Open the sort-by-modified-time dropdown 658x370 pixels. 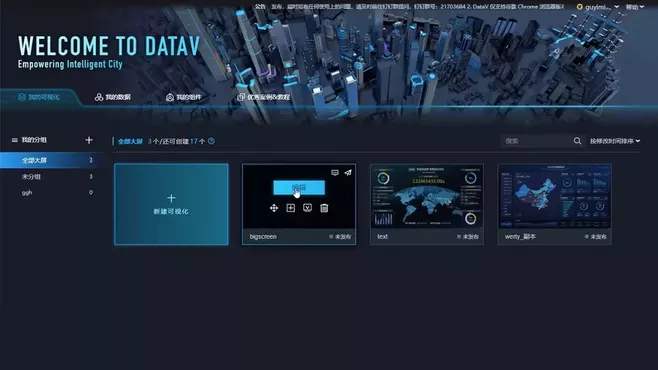[x=615, y=141]
